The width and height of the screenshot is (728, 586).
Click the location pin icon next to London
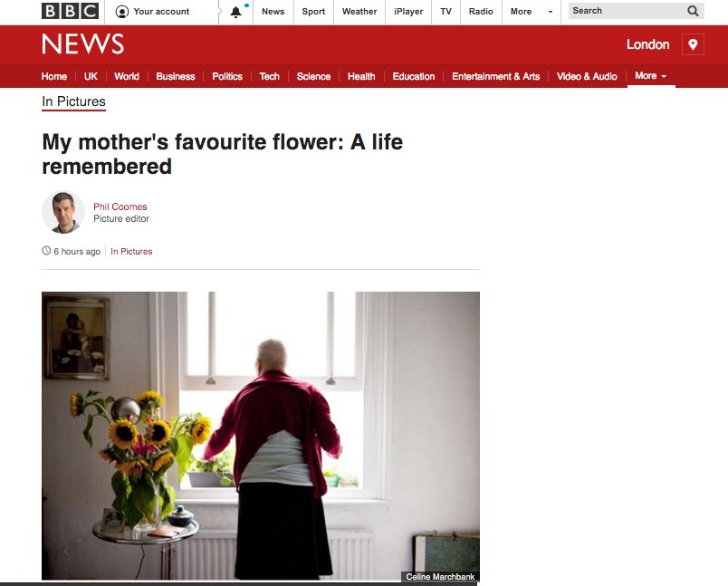(693, 44)
